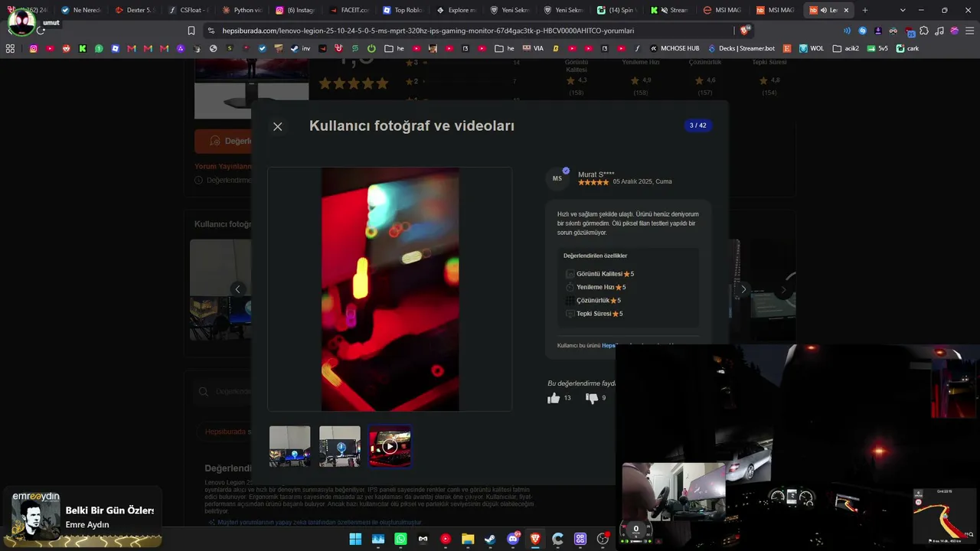
Task: Switch to the Ne Nerede tab
Action: (80, 10)
